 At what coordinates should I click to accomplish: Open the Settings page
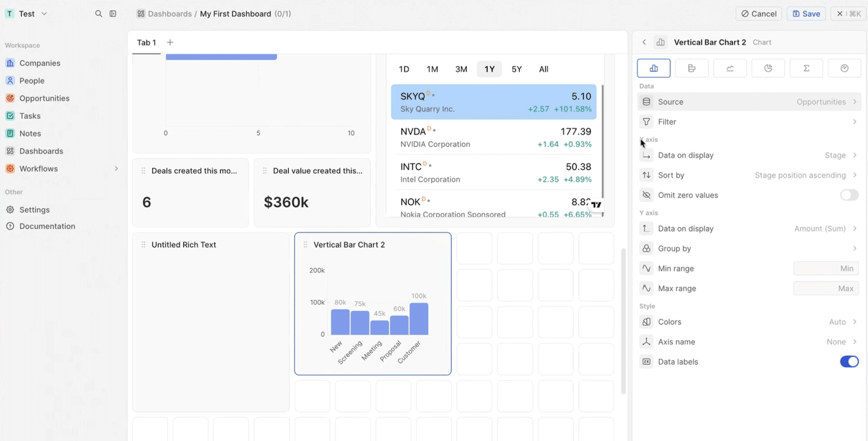pos(34,209)
